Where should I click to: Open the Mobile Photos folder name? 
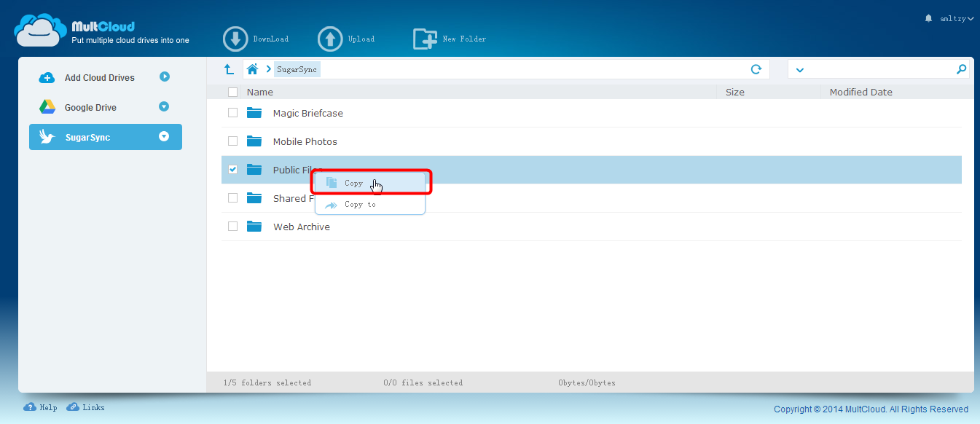tap(305, 141)
